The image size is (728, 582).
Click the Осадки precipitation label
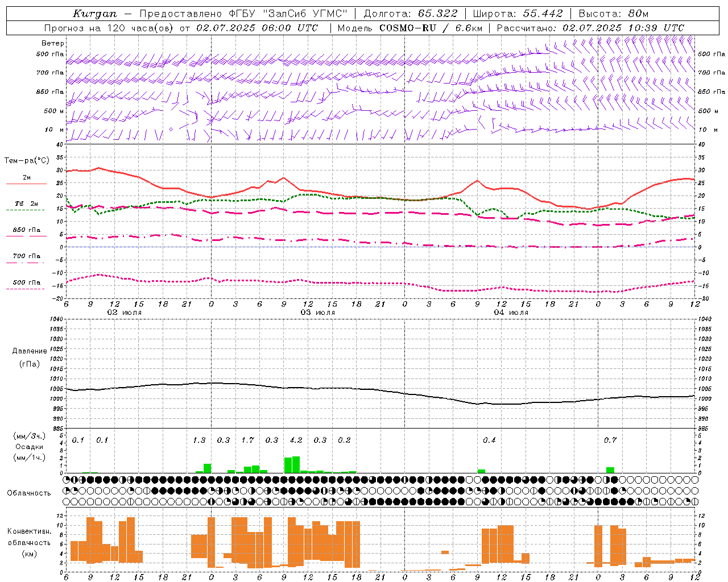[x=29, y=447]
